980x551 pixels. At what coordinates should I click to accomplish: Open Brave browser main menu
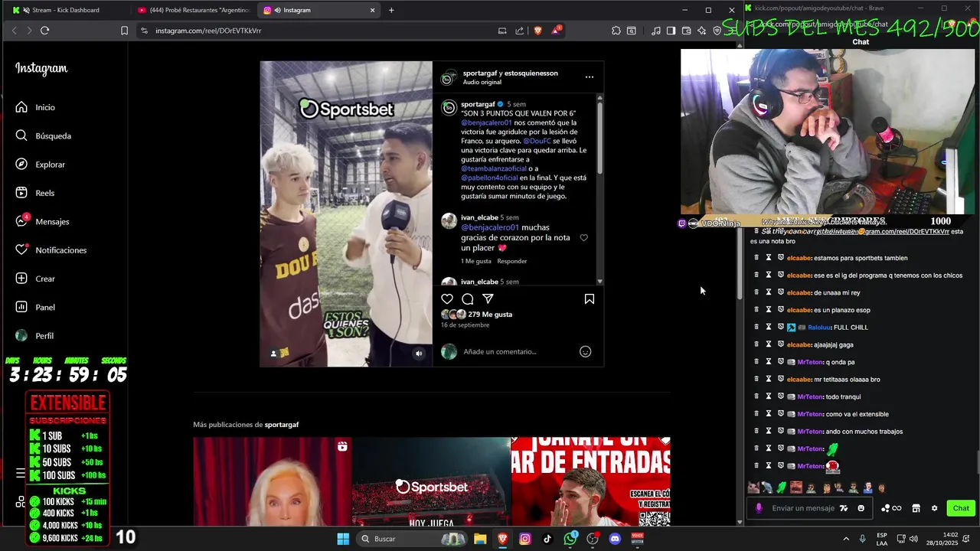coord(732,31)
